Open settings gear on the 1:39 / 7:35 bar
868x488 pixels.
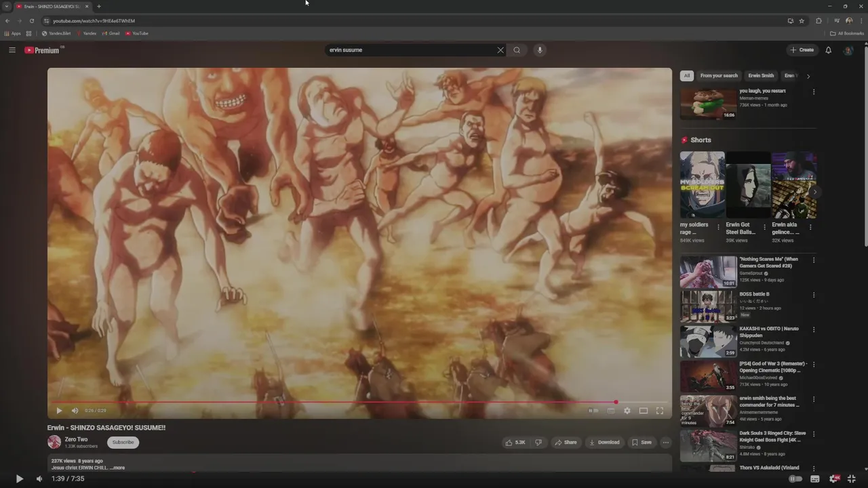click(x=834, y=479)
